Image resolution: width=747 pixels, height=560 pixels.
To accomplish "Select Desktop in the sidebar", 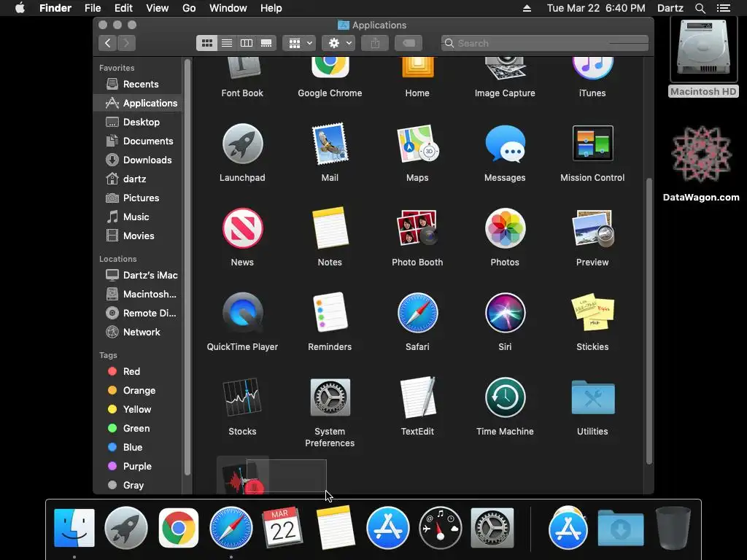I will point(138,122).
